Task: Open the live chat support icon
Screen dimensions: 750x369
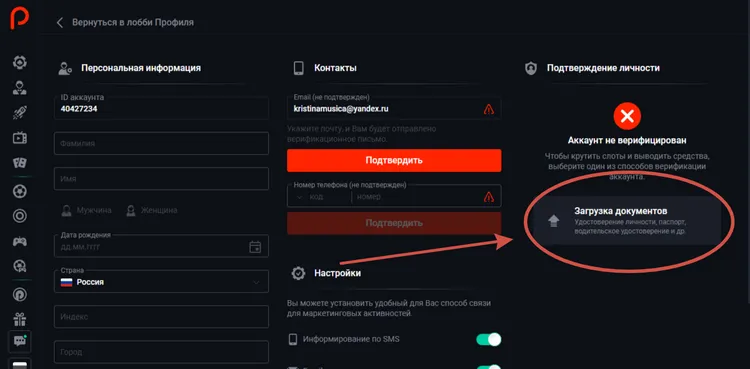Action: tap(20, 341)
